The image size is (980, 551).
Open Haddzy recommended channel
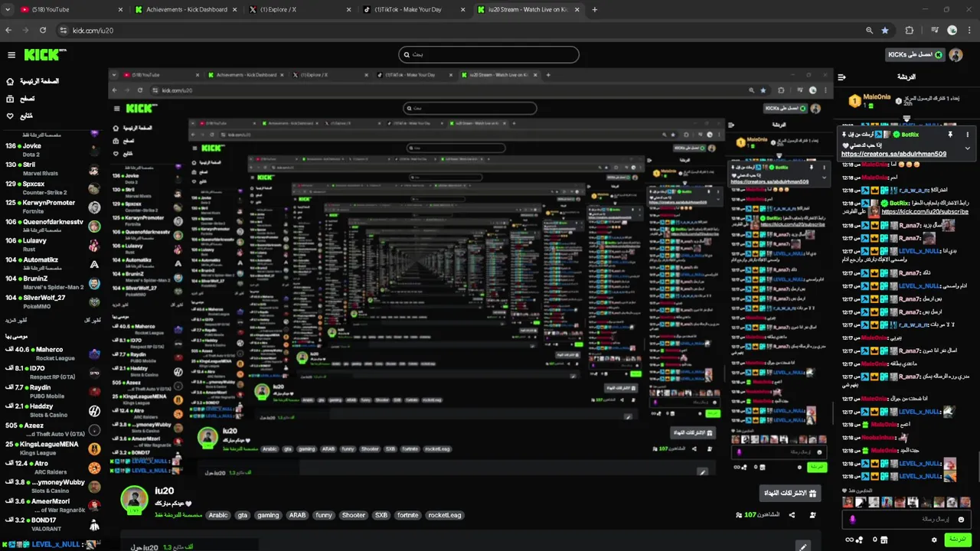pos(52,410)
